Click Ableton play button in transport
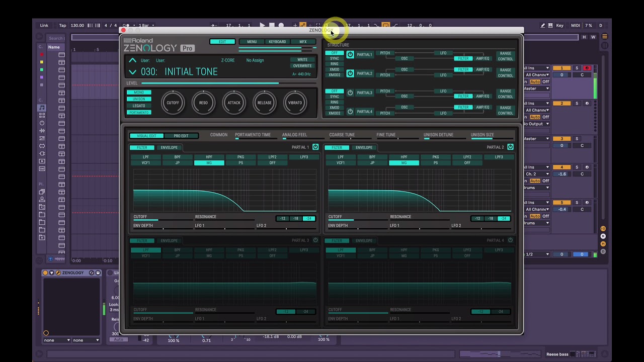 click(x=262, y=25)
